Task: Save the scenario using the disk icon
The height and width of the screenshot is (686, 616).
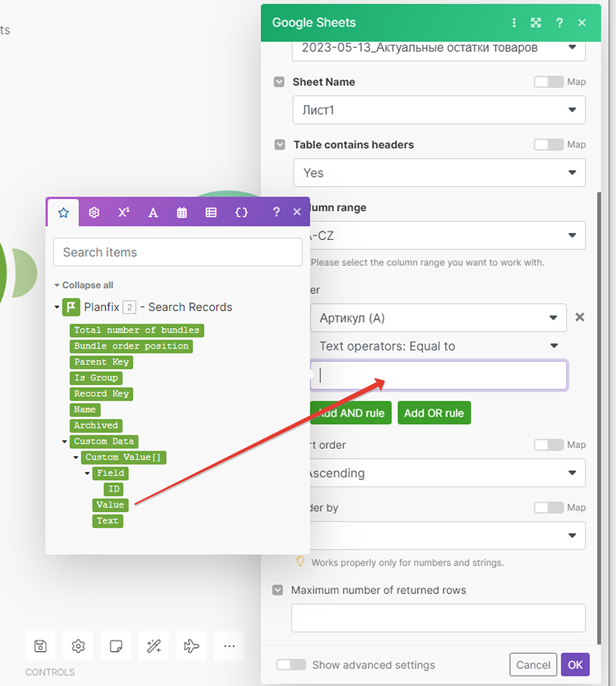Action: (40, 646)
